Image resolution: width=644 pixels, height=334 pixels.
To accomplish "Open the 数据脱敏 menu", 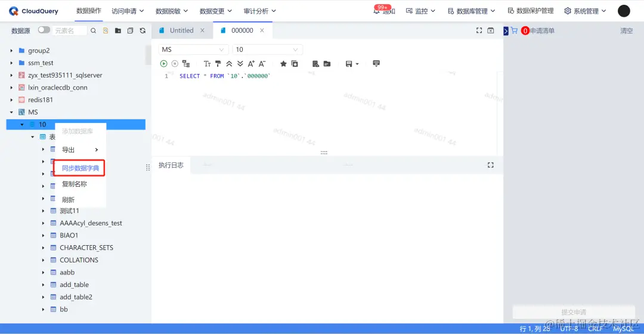I will (x=172, y=11).
